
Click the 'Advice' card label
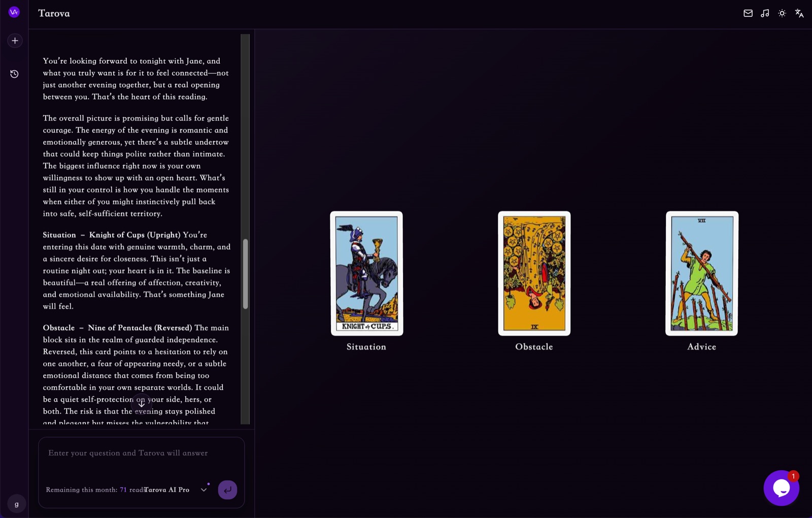(x=702, y=347)
